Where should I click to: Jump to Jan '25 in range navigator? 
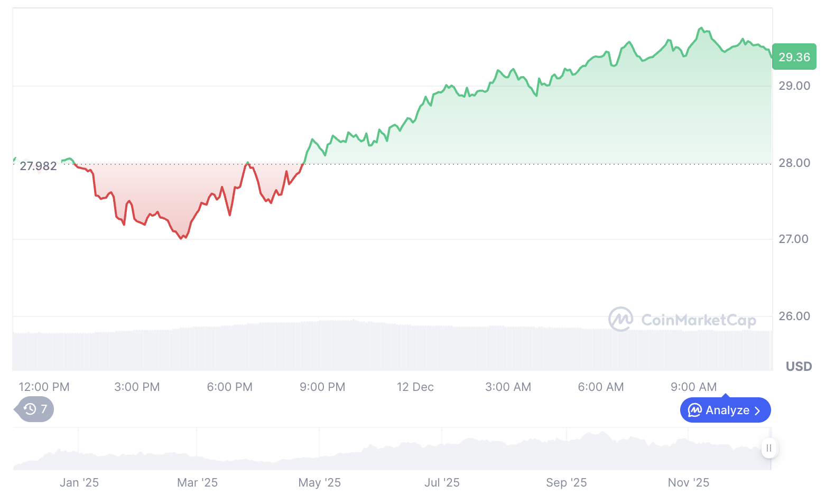[79, 482]
